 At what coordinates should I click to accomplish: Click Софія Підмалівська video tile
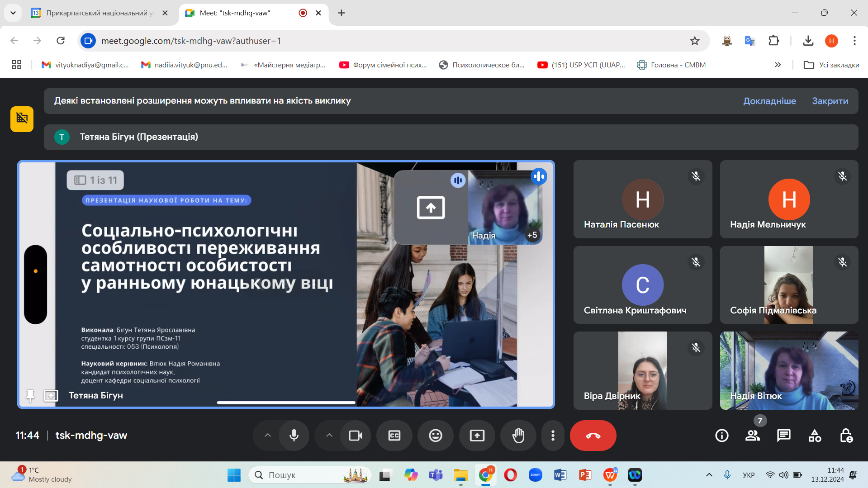click(x=788, y=285)
